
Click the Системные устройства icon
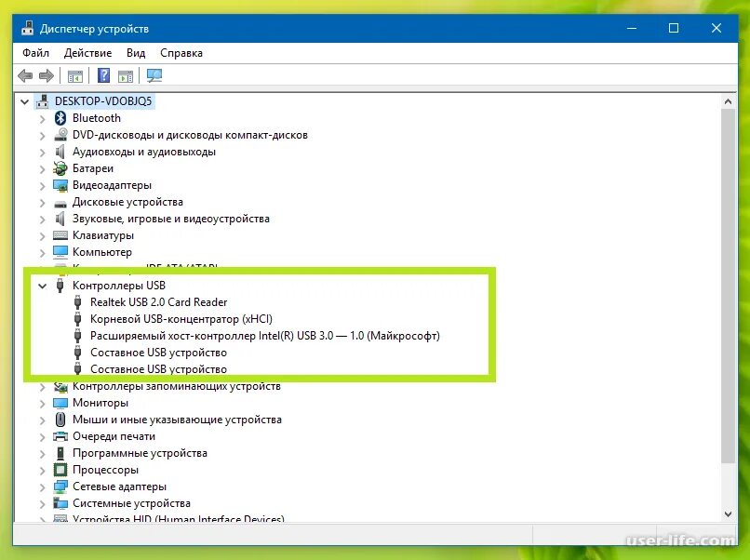point(60,503)
